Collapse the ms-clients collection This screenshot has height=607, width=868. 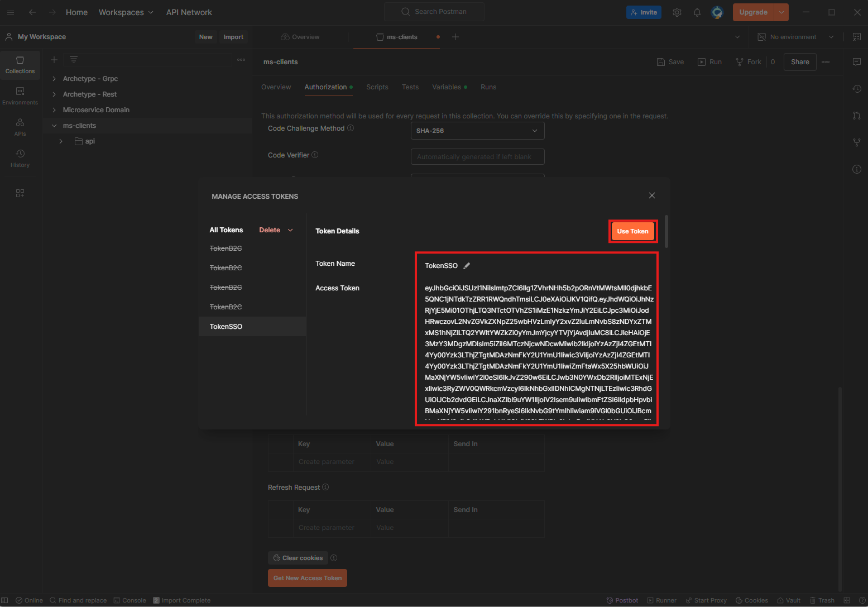coord(54,126)
